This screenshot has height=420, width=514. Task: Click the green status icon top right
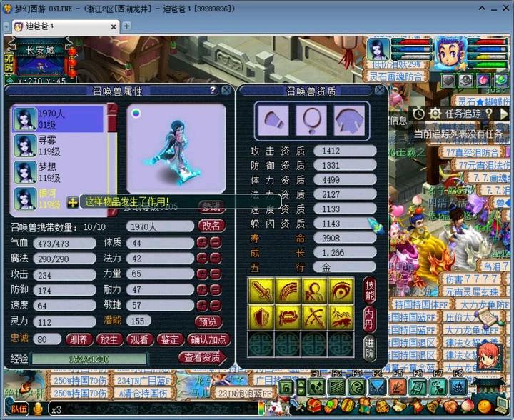click(x=500, y=80)
